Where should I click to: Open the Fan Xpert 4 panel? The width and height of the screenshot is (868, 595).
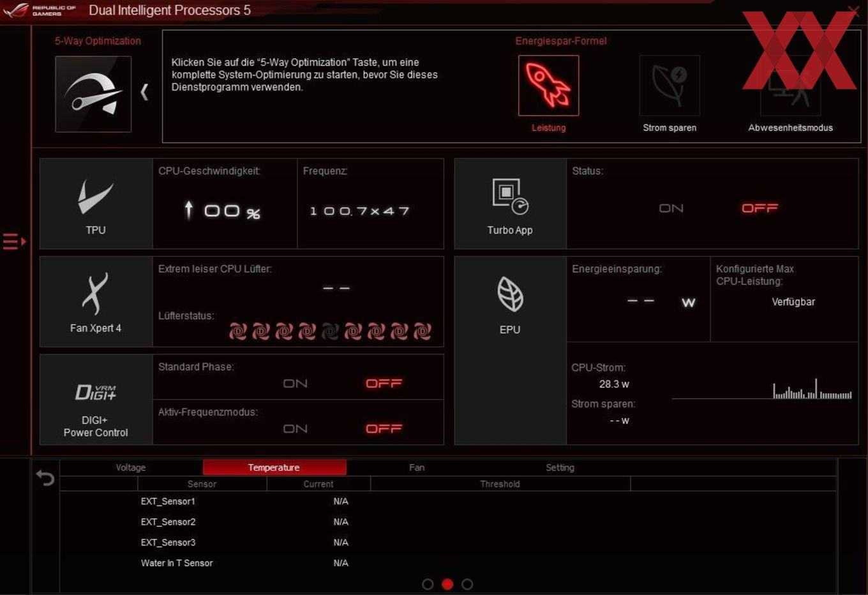point(96,302)
